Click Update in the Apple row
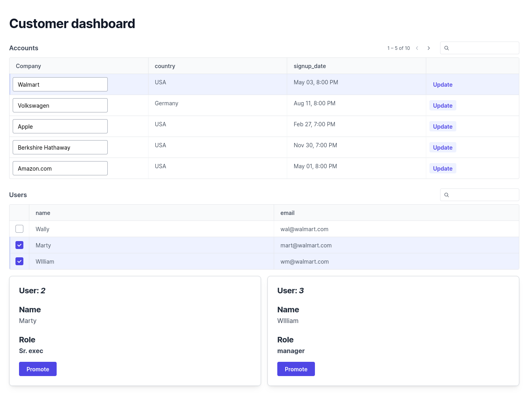 point(442,126)
